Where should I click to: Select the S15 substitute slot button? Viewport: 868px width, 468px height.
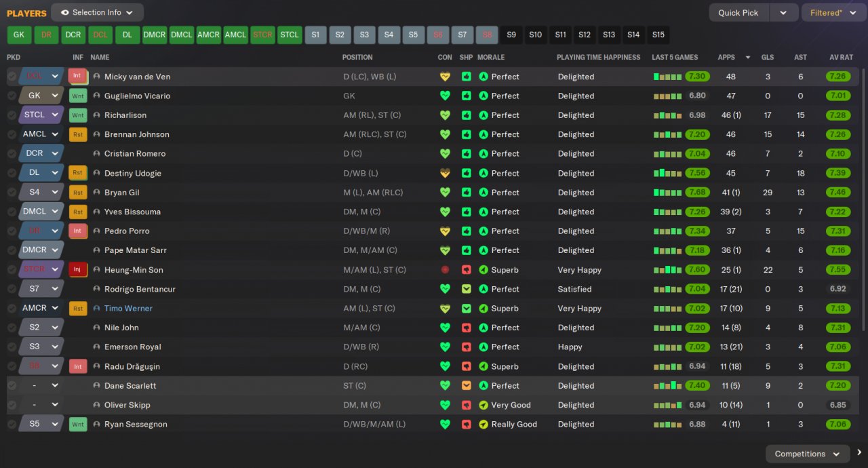click(x=658, y=35)
